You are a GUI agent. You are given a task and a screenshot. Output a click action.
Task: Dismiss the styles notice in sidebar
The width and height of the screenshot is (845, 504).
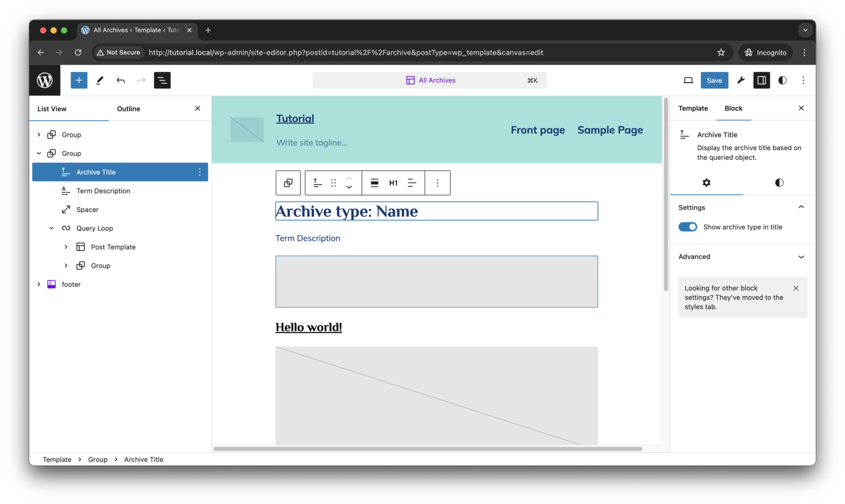795,288
